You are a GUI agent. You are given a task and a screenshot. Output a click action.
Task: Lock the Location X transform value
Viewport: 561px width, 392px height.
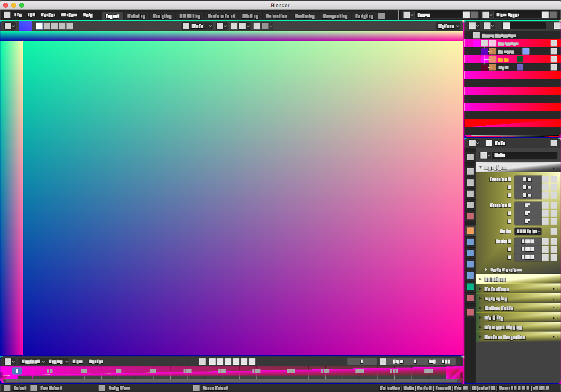[x=545, y=179]
